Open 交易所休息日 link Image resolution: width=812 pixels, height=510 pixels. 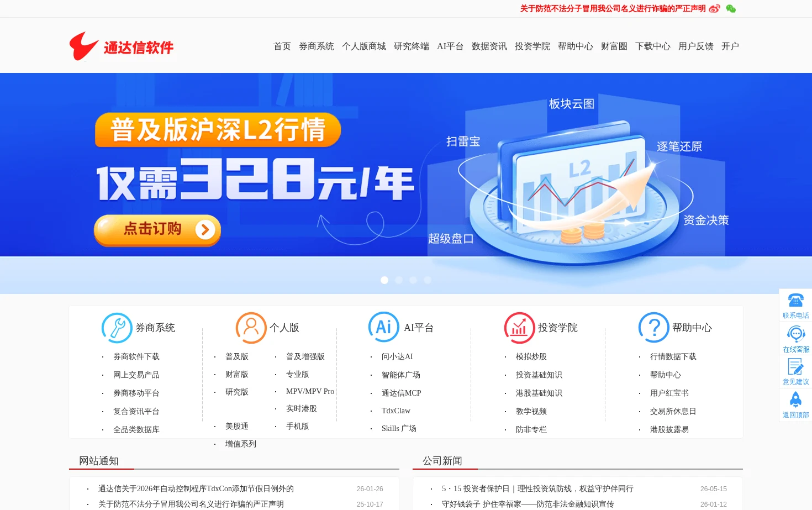click(x=673, y=412)
